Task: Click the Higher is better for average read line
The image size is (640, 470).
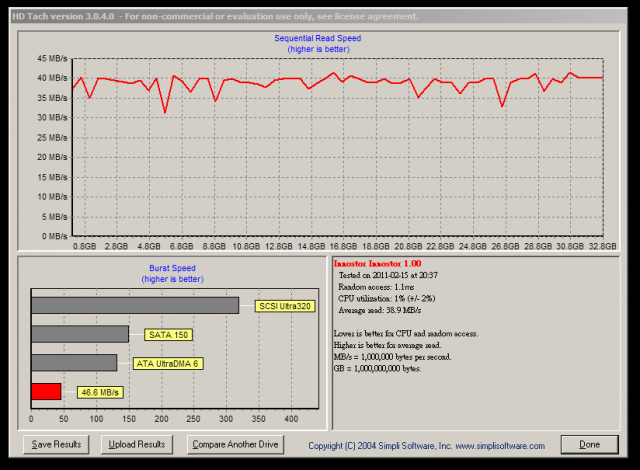Action: point(387,345)
